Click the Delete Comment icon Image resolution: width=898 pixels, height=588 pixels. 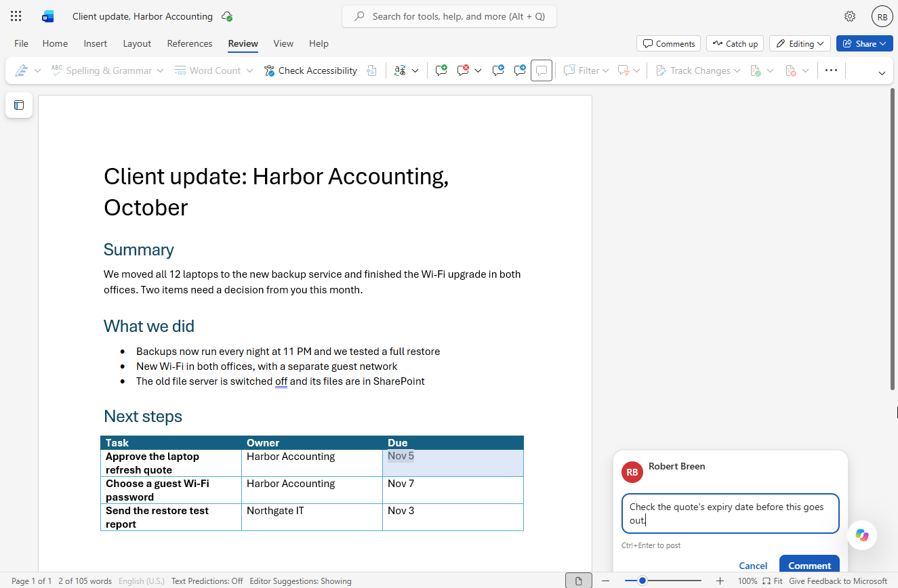click(x=464, y=70)
